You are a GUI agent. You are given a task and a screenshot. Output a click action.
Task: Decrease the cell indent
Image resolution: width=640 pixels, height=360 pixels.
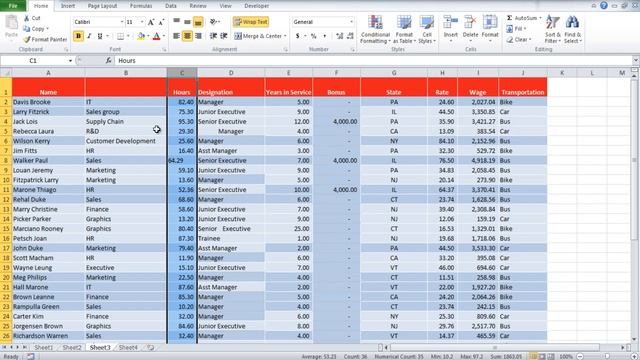tap(213, 36)
